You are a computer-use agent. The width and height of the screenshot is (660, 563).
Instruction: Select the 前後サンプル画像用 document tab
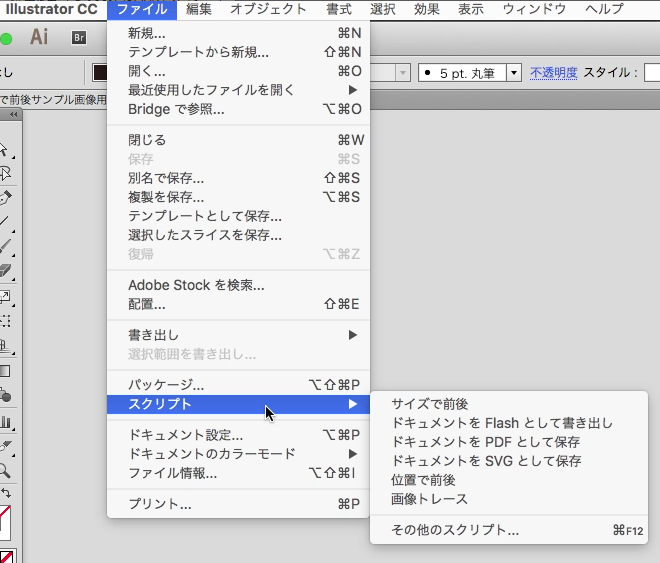pyautogui.click(x=53, y=100)
